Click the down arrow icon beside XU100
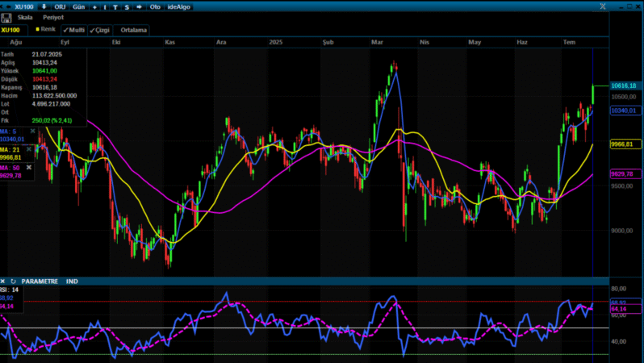Image resolution: width=644 pixels, height=363 pixels. [x=44, y=7]
